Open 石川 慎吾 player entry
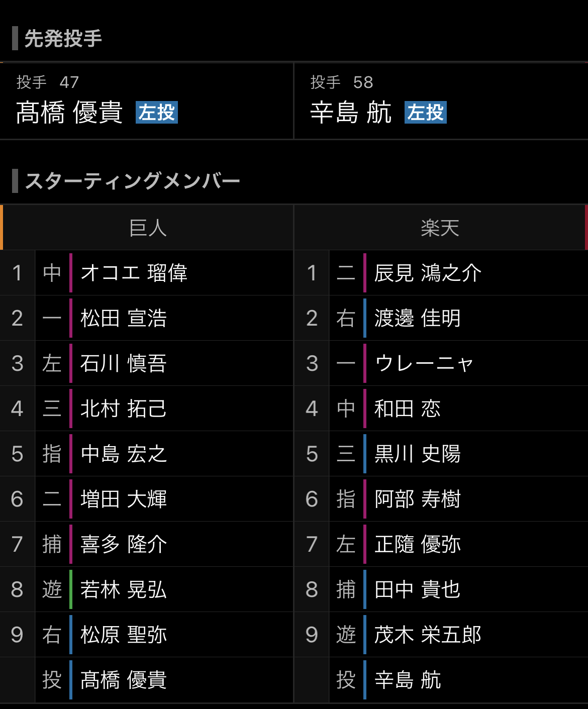 click(x=146, y=363)
